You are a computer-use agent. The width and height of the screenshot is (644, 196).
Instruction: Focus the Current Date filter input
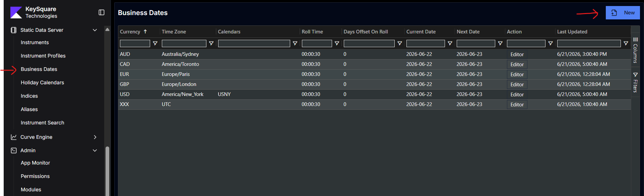[x=426, y=43]
